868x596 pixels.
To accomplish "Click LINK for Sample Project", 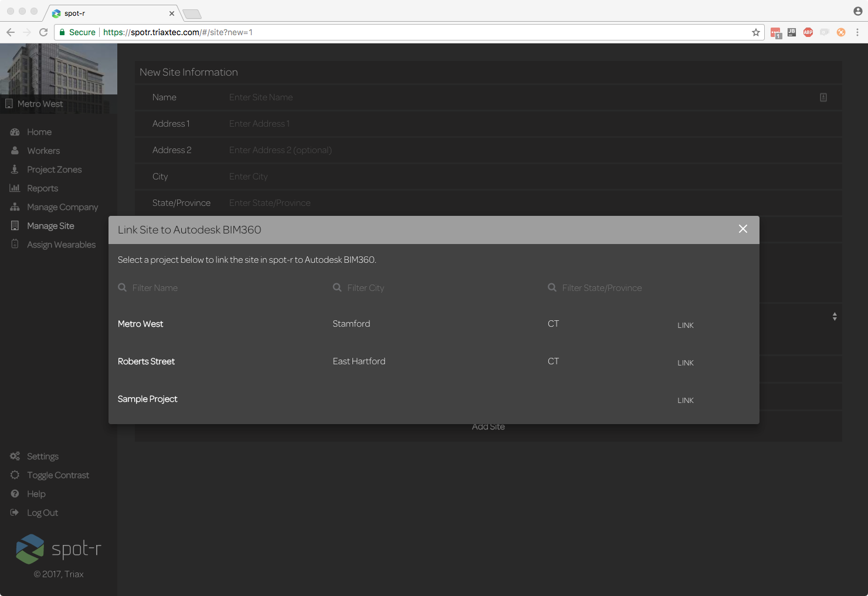I will (686, 400).
